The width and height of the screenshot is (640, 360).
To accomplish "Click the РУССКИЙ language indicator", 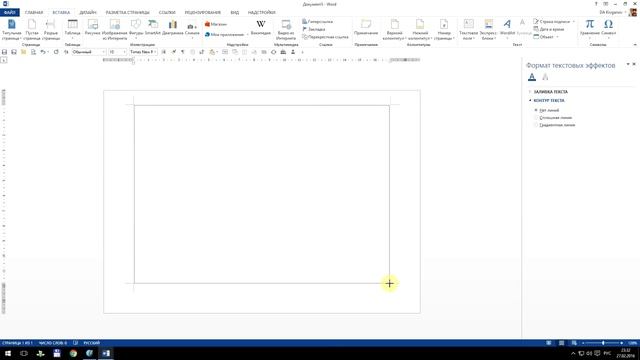I will coord(91,343).
